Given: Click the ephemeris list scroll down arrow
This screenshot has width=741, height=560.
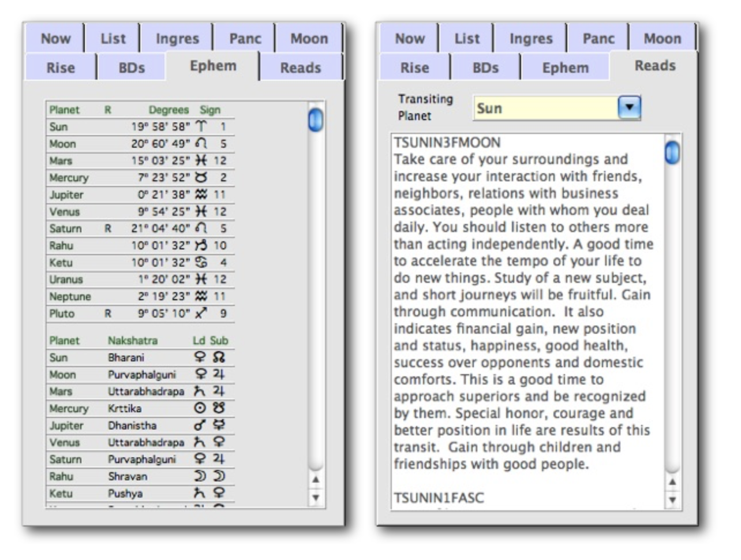Looking at the screenshot, I should [316, 497].
